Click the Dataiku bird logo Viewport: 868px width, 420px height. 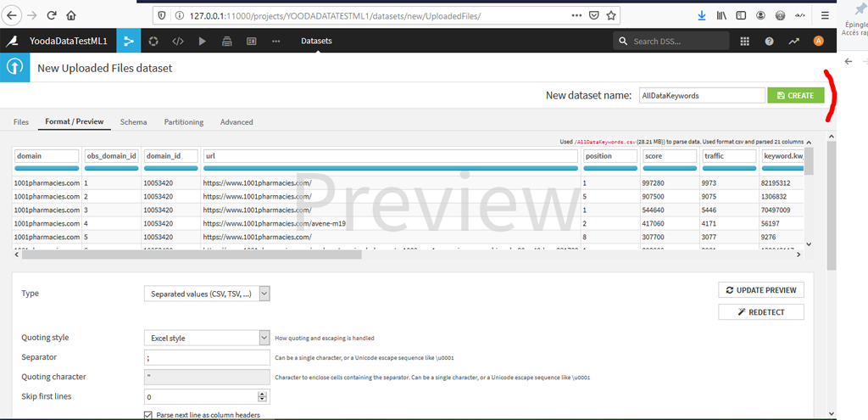(12, 41)
